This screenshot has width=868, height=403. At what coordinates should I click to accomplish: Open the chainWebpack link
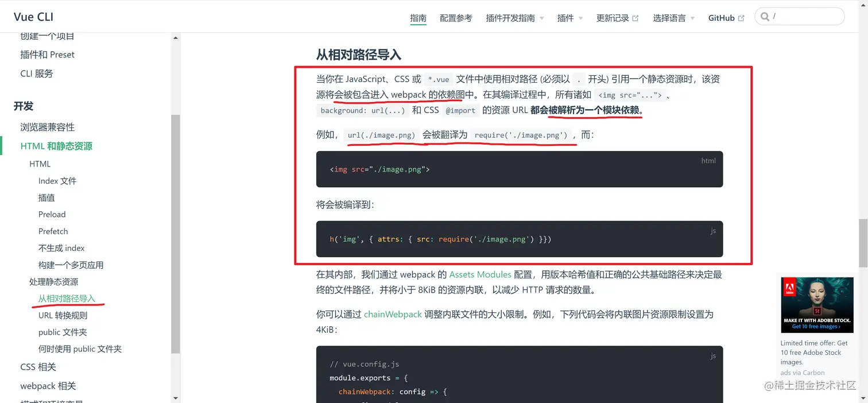(x=393, y=314)
